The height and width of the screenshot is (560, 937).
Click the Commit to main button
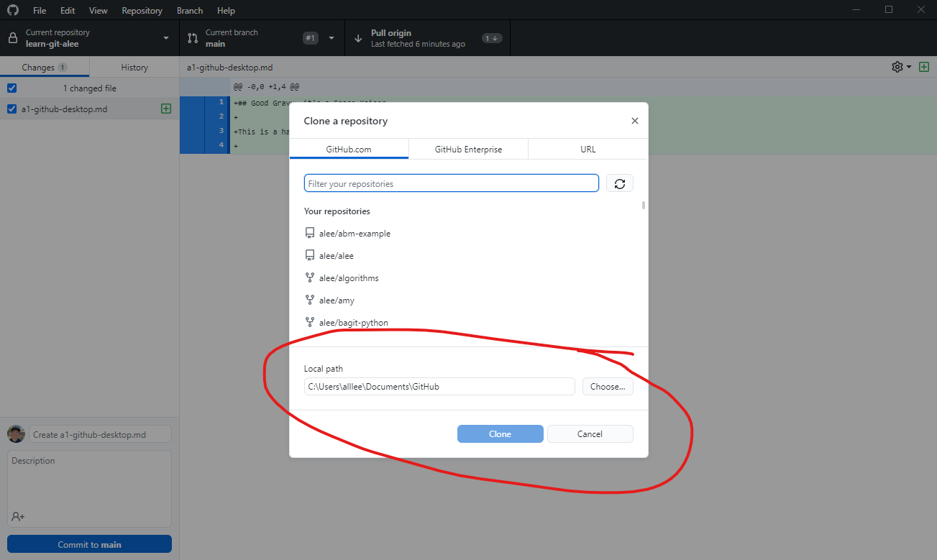90,544
